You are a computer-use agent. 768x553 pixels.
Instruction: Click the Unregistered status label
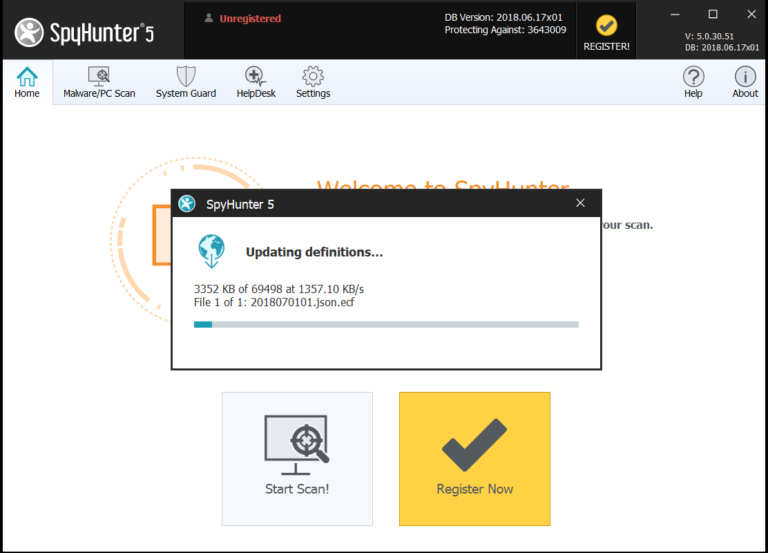(249, 18)
